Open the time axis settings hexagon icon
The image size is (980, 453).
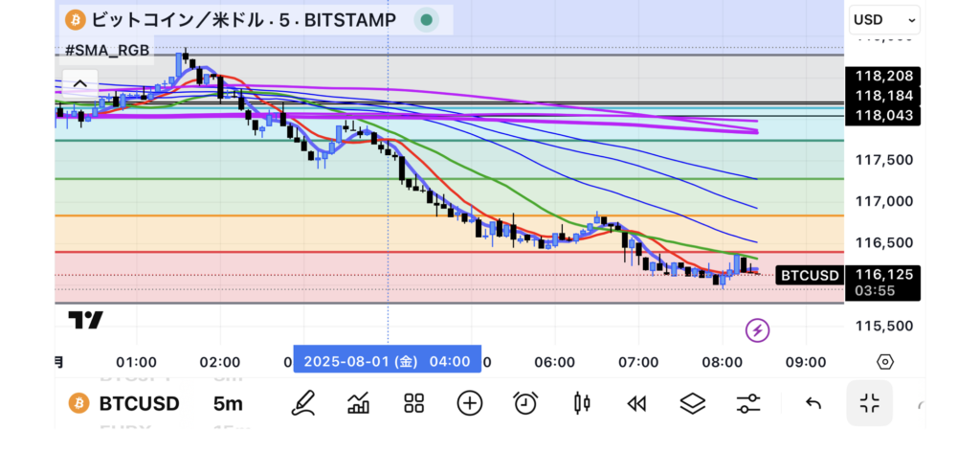coord(885,362)
